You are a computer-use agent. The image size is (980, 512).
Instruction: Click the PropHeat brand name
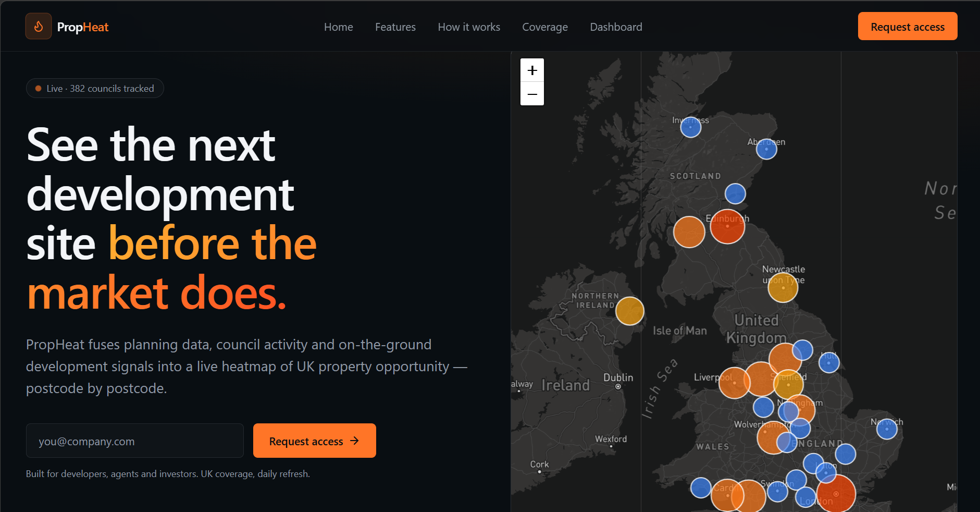[x=83, y=27]
